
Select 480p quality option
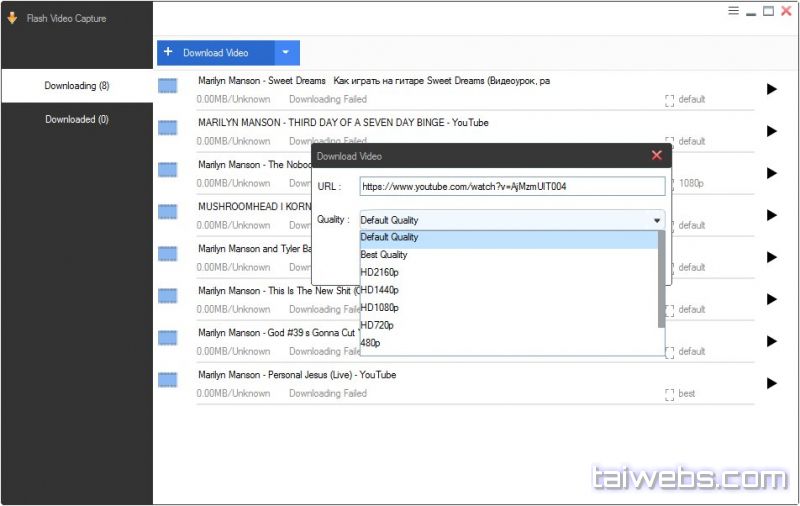[370, 343]
